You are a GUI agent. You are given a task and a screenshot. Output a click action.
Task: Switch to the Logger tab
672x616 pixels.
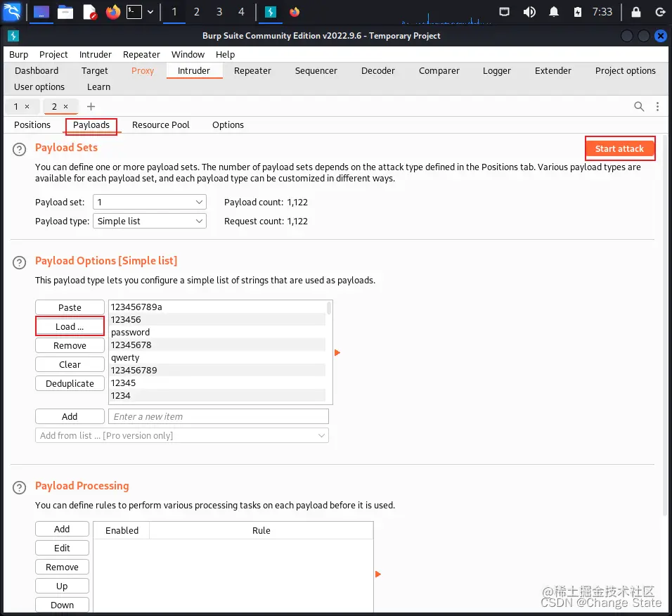click(x=497, y=71)
